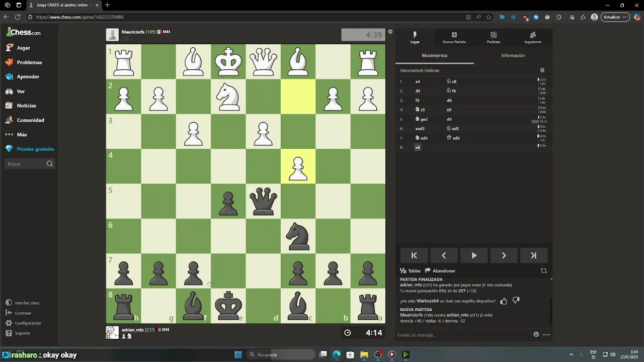Open Configuración in the sidebar
Screen dimensions: 644x362
pyautogui.click(x=28, y=323)
